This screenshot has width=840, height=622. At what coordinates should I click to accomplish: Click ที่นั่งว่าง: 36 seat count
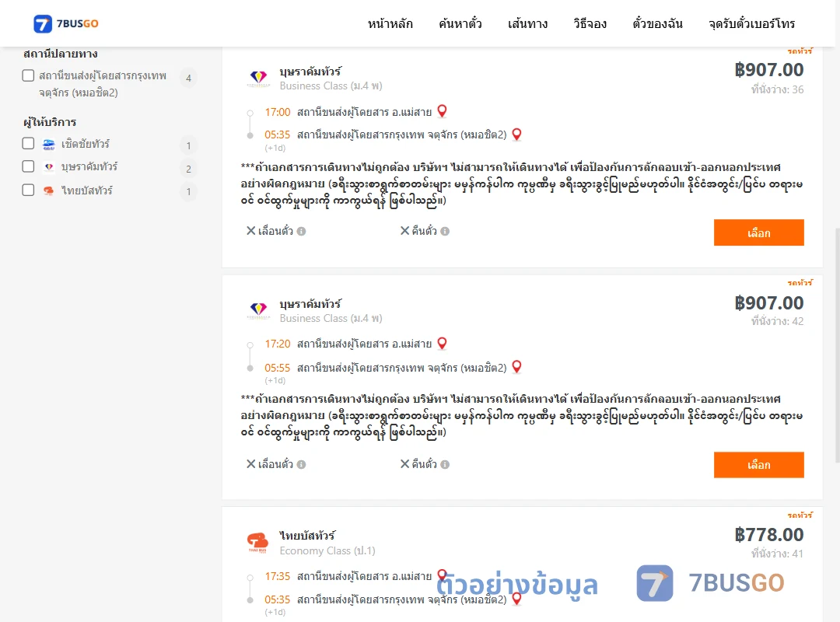(777, 89)
